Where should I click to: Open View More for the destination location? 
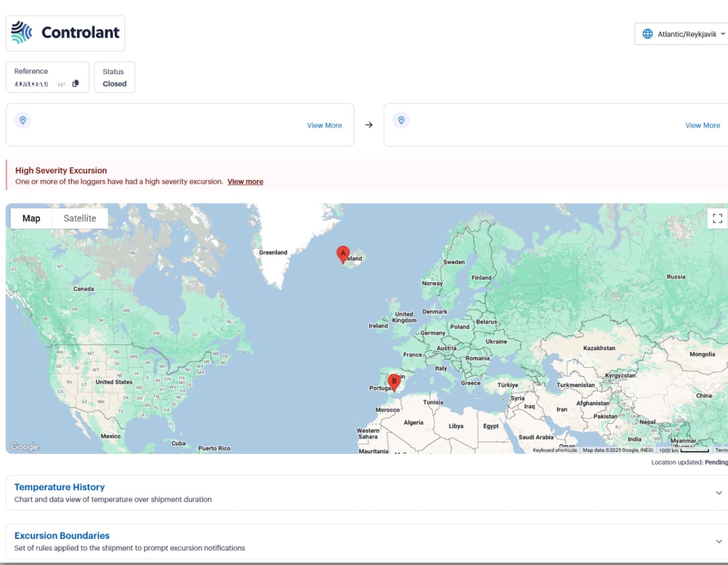pos(702,125)
